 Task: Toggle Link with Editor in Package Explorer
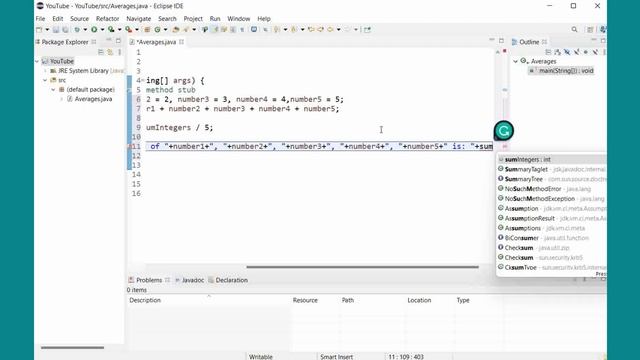(x=110, y=52)
